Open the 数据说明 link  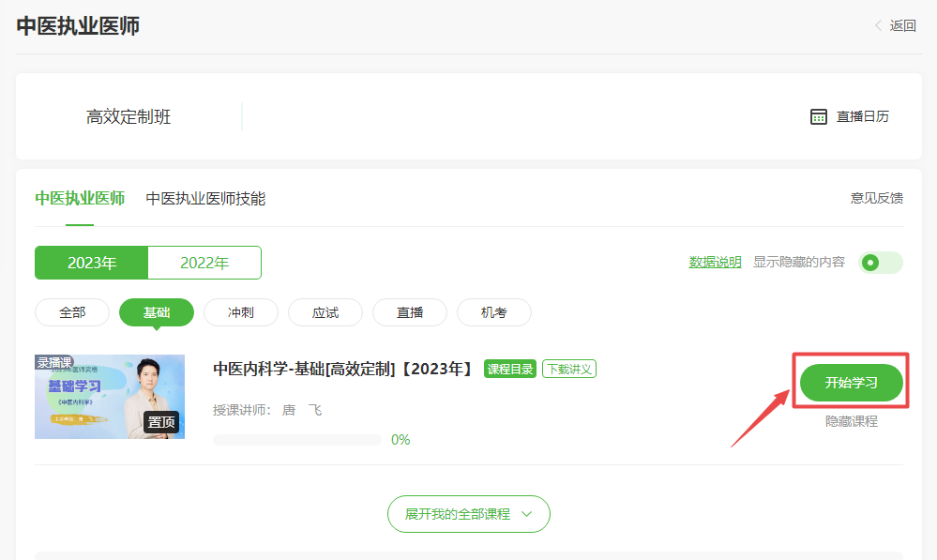[715, 263]
